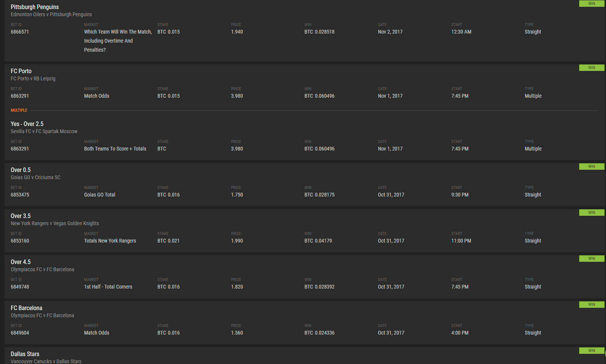Open the Yes - Over 2.5 selection
Image resolution: width=606 pixels, height=364 pixels.
click(x=27, y=124)
